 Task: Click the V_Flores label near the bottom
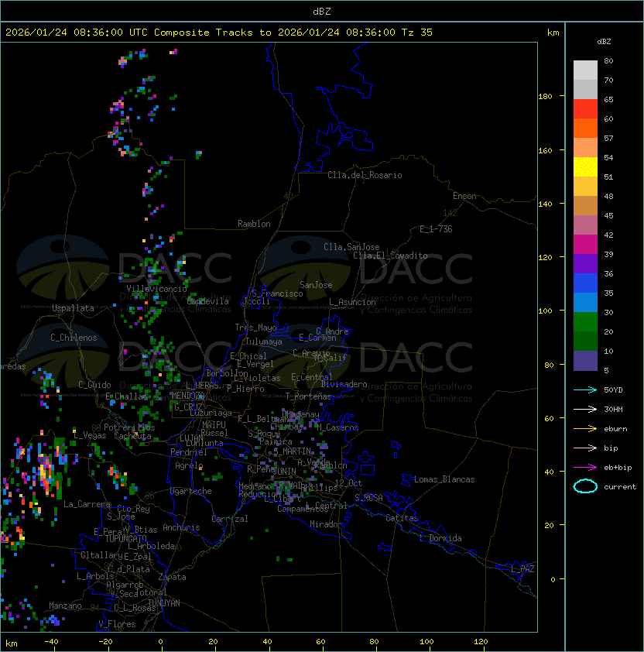(x=117, y=624)
